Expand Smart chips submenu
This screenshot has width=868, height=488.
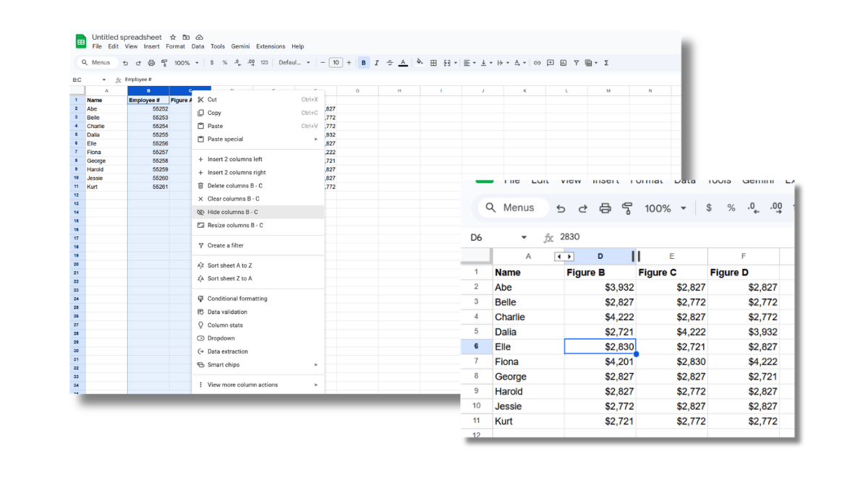click(258, 364)
